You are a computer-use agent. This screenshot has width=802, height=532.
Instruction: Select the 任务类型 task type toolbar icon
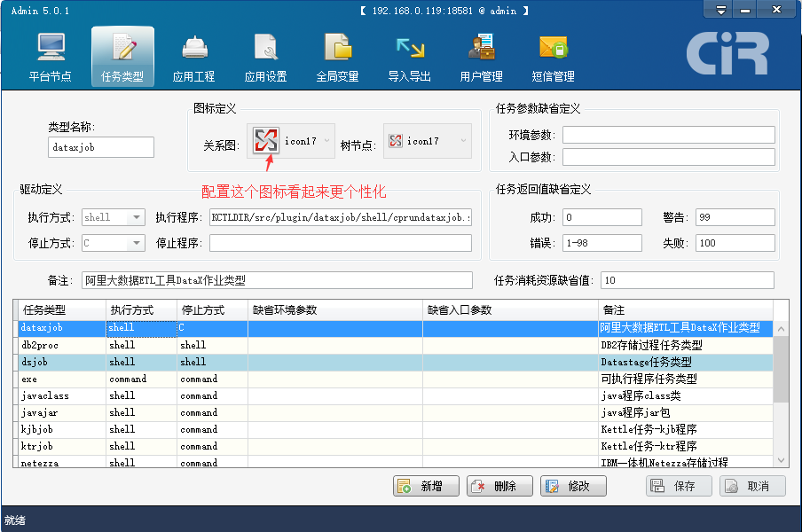click(x=122, y=56)
